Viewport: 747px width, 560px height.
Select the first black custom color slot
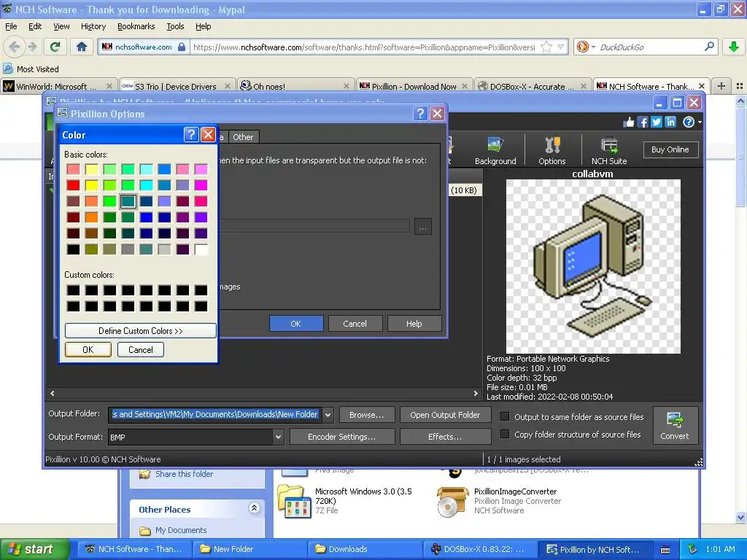pos(74,290)
